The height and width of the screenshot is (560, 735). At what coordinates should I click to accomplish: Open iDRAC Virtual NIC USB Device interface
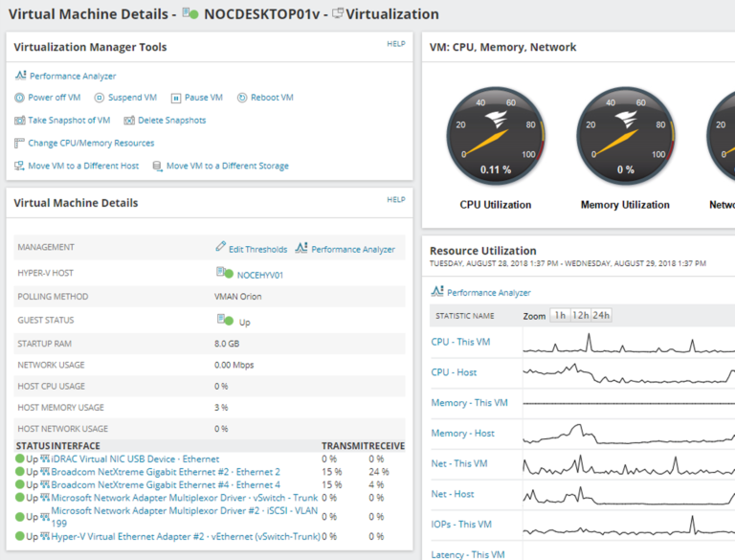135,459
